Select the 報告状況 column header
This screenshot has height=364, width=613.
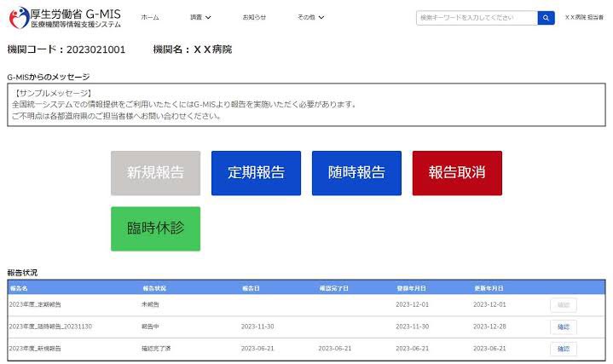click(154, 288)
